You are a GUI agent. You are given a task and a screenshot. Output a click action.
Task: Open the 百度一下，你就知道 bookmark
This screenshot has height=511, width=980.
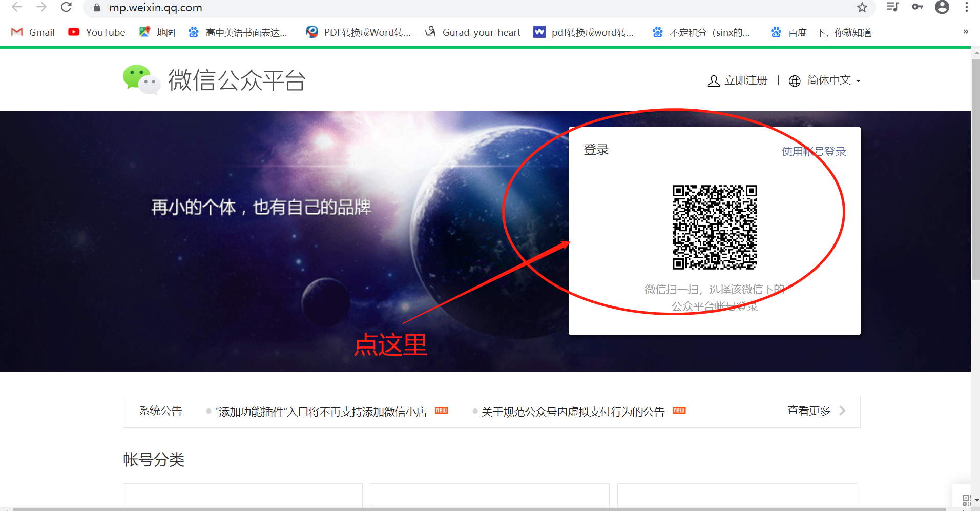(821, 32)
